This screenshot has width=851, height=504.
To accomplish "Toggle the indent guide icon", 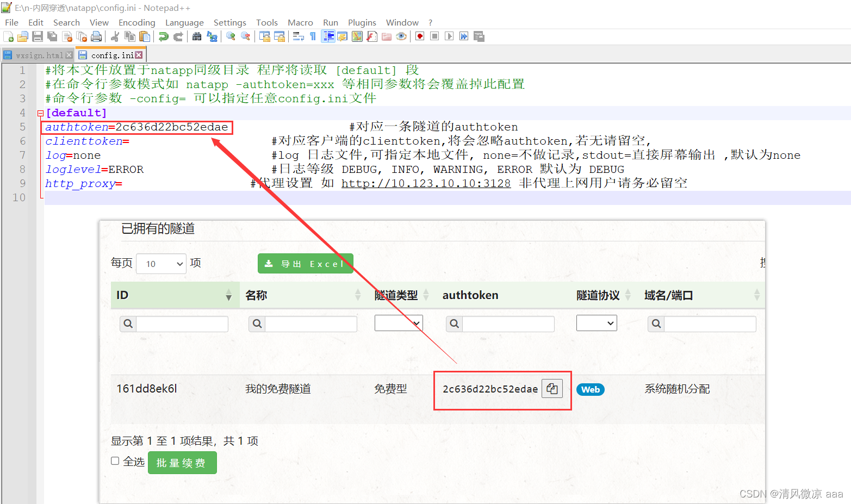I will [x=328, y=36].
